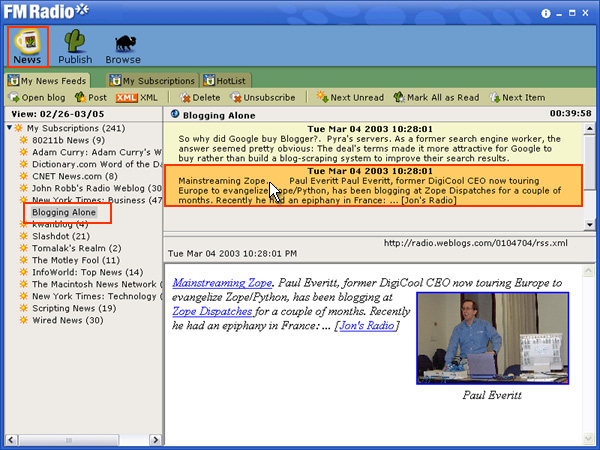Click horizontal scrollbar thumb of feed tree

click(69, 440)
